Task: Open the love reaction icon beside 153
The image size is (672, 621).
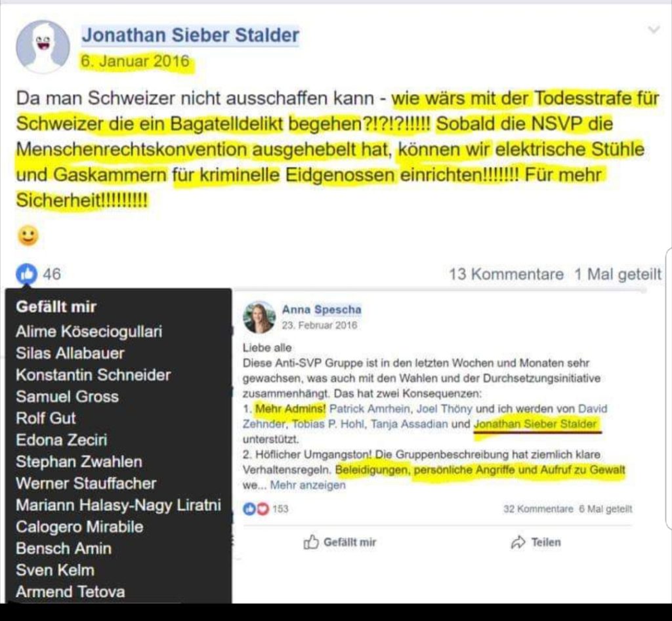Action: 262,509
